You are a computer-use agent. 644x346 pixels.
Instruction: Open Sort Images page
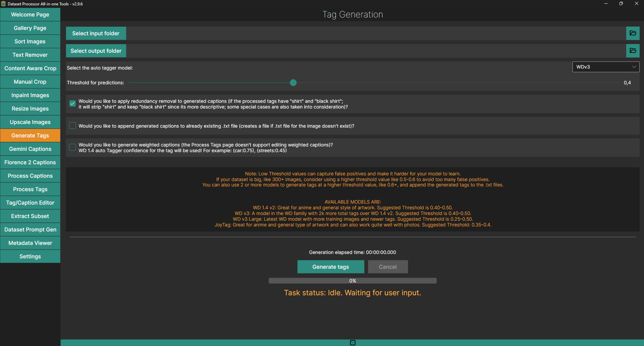pyautogui.click(x=30, y=41)
